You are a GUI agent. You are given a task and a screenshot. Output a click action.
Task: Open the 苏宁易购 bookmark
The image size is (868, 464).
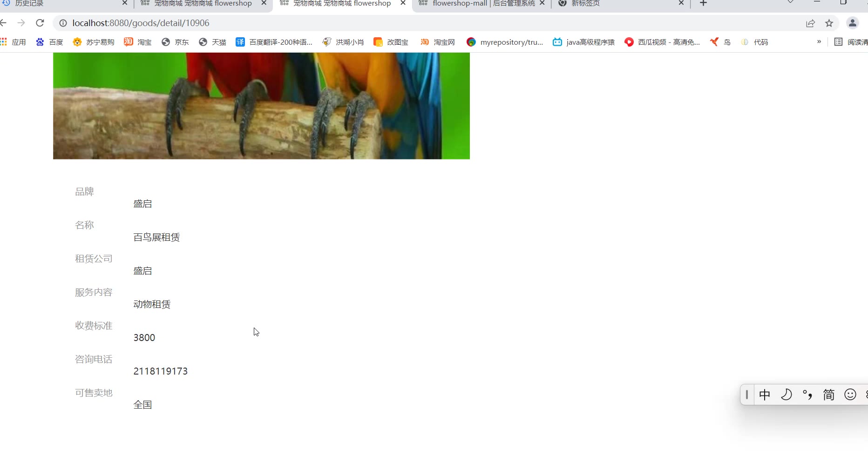point(94,42)
